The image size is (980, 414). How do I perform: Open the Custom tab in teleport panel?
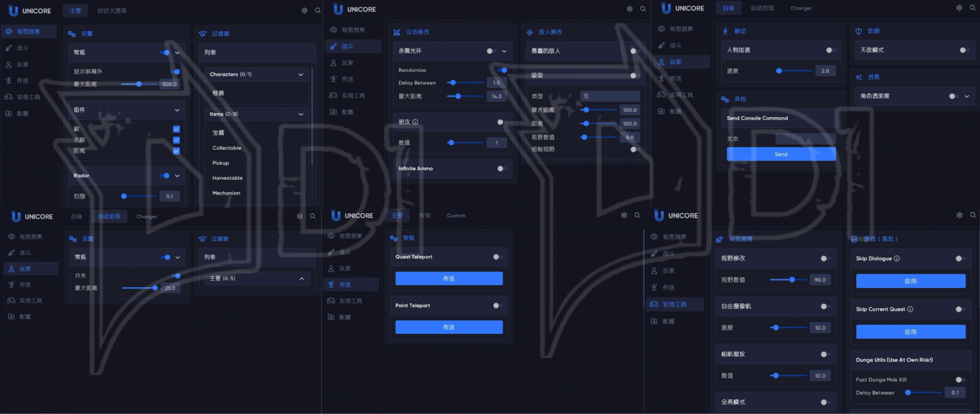tap(456, 216)
